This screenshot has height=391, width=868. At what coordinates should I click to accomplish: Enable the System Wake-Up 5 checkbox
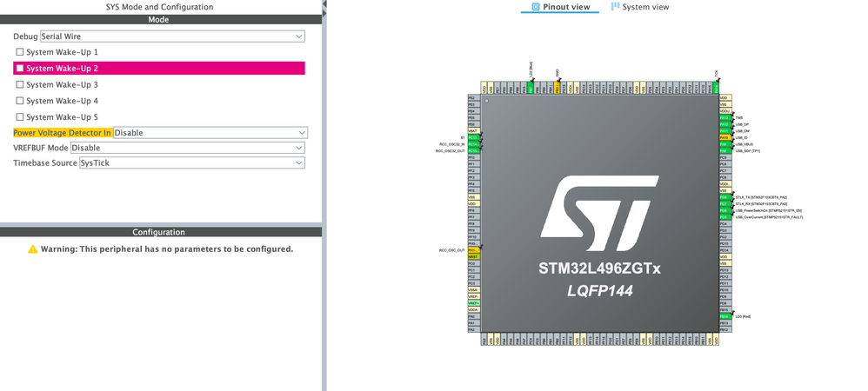pos(20,117)
